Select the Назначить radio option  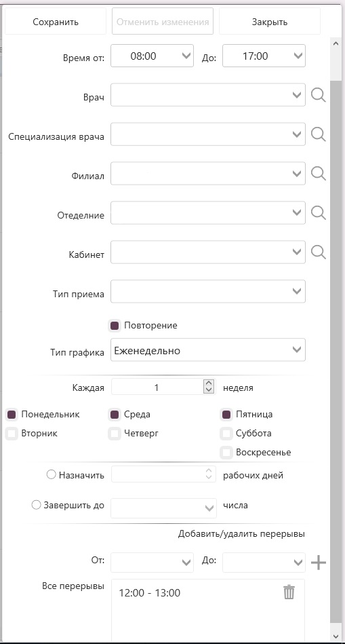point(52,475)
